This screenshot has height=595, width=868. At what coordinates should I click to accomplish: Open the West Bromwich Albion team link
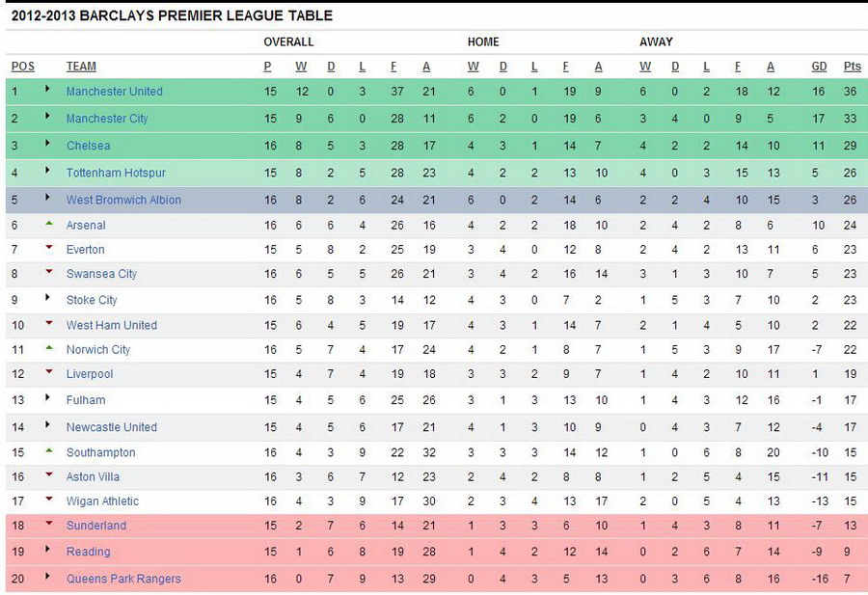123,200
